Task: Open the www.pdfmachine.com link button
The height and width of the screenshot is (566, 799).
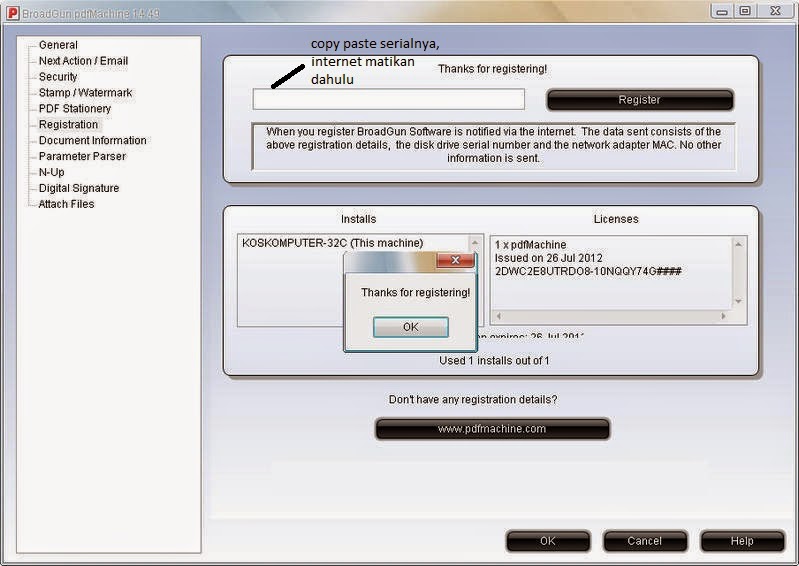Action: click(x=492, y=429)
